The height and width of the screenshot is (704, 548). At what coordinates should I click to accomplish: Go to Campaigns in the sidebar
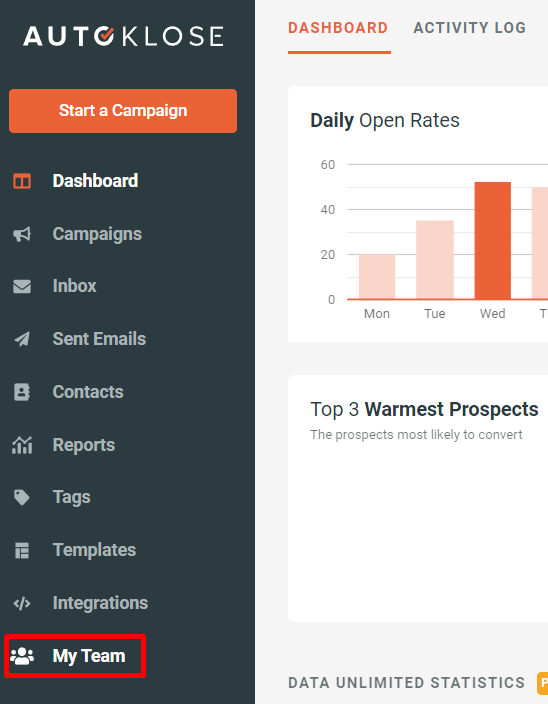tap(97, 234)
